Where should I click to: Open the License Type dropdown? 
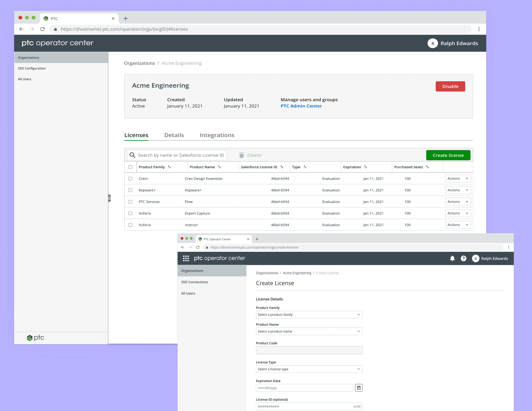click(309, 369)
